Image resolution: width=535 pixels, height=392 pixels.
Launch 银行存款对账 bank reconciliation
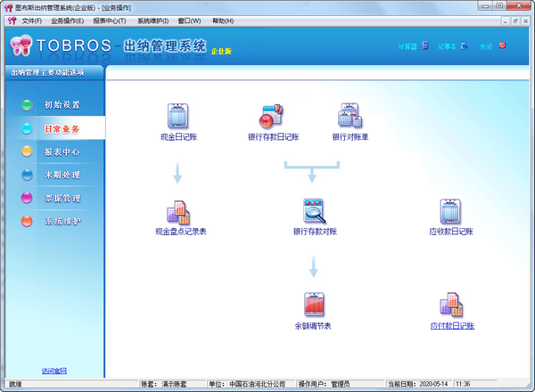[x=314, y=212]
